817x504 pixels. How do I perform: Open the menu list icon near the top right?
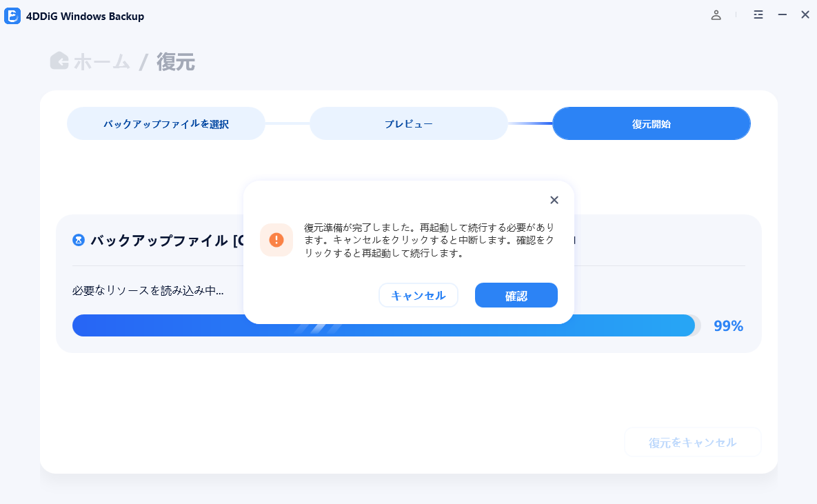(758, 14)
